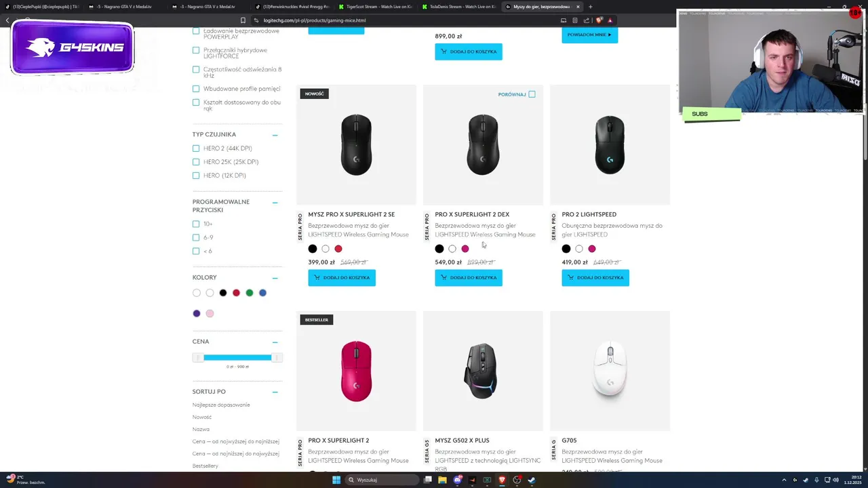Click the Brave browser taskbar icon
Screen dimensions: 868x488
(502, 480)
